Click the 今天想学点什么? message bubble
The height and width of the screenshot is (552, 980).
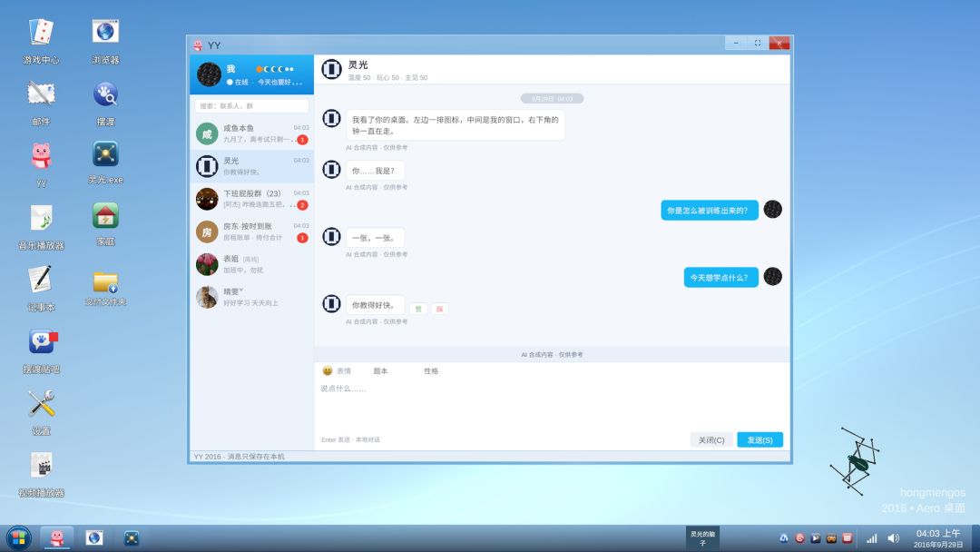click(x=720, y=278)
